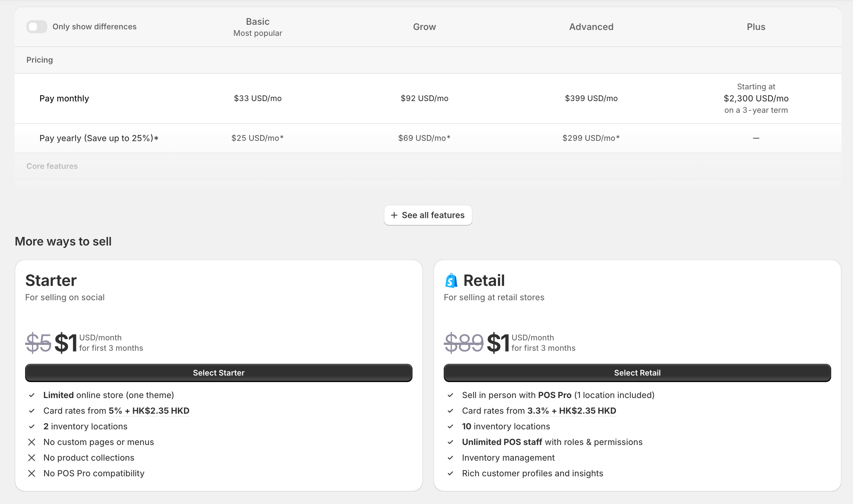Toggle the Only show differences switch
This screenshot has width=853, height=504.
37,26
